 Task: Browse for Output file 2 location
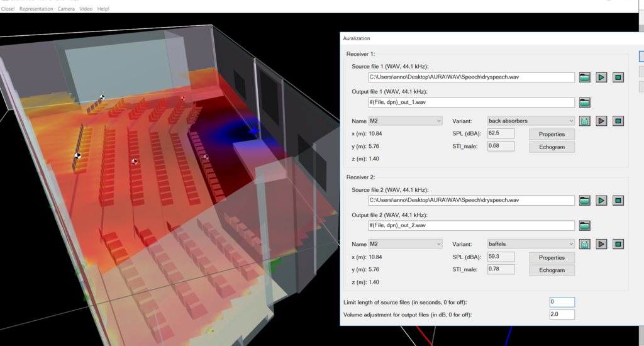pos(585,226)
